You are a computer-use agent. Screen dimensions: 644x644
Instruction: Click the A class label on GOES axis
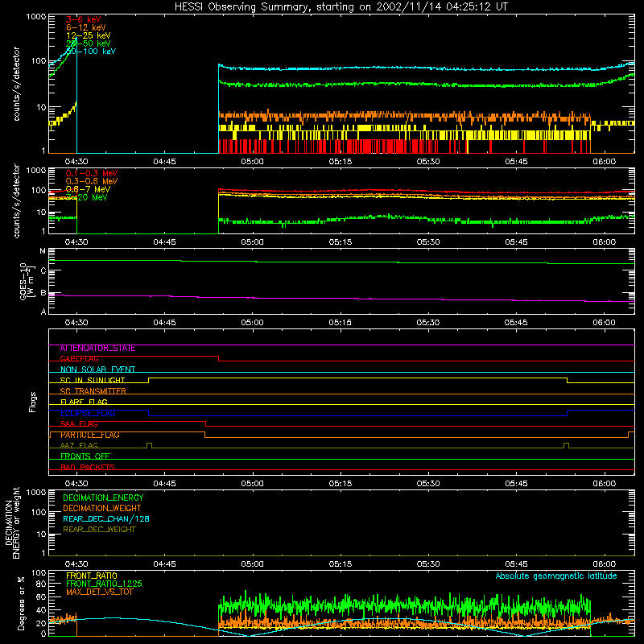[43, 312]
